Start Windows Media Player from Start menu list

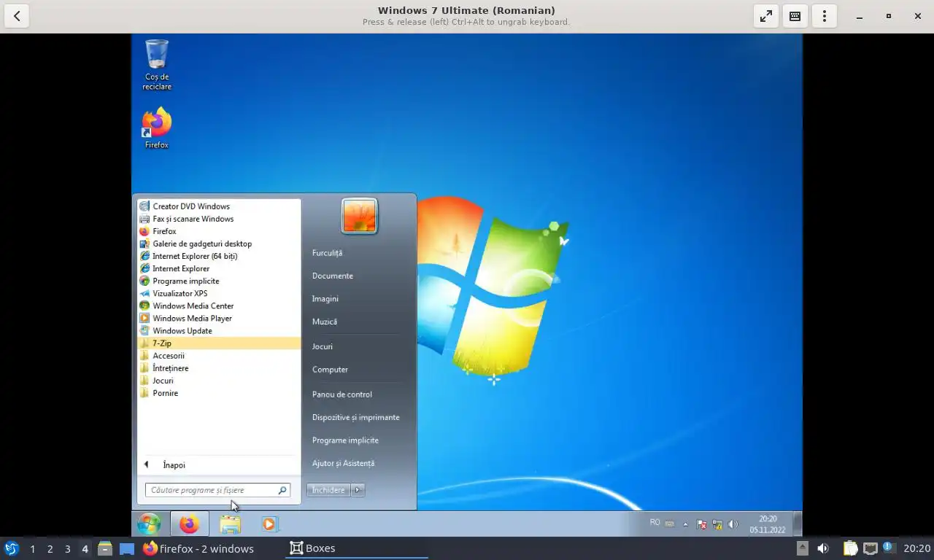click(x=219, y=318)
